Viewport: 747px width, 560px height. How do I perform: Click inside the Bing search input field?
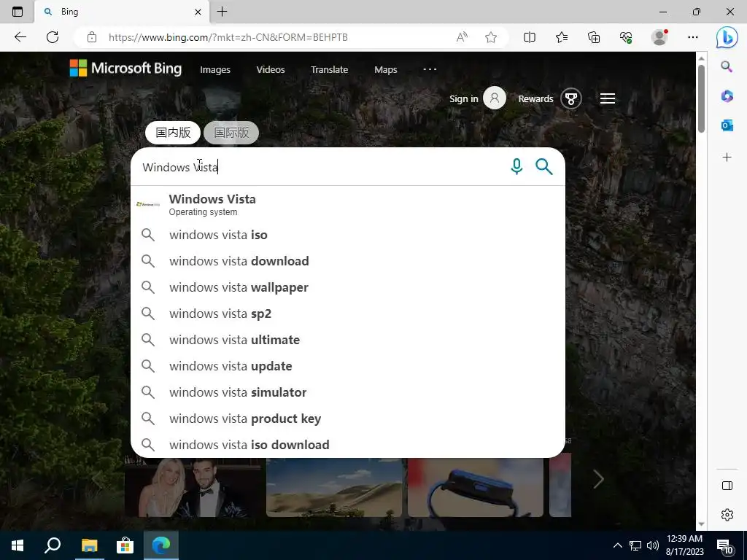coord(320,167)
